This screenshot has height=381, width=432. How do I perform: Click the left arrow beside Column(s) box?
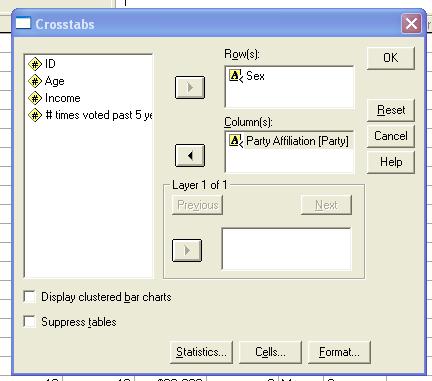[x=190, y=155]
